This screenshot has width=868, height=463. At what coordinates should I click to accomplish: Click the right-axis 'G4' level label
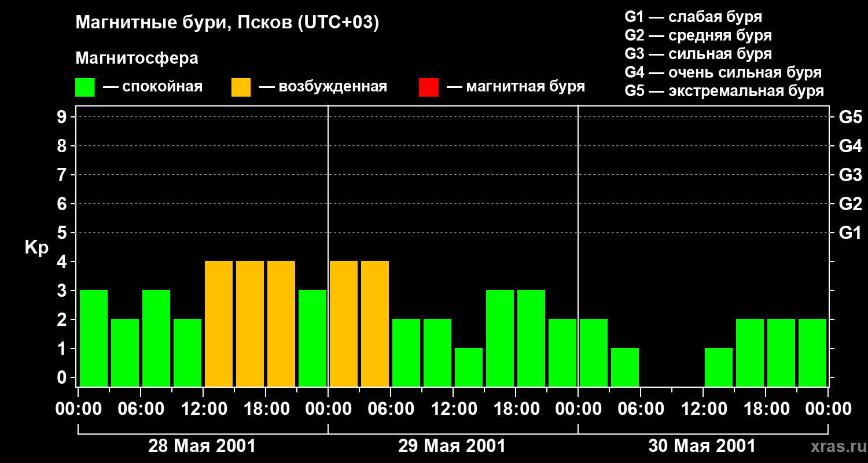850,146
